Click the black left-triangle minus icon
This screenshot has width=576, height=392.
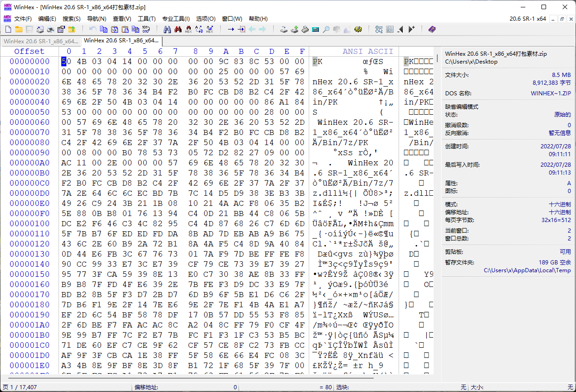[400, 29]
